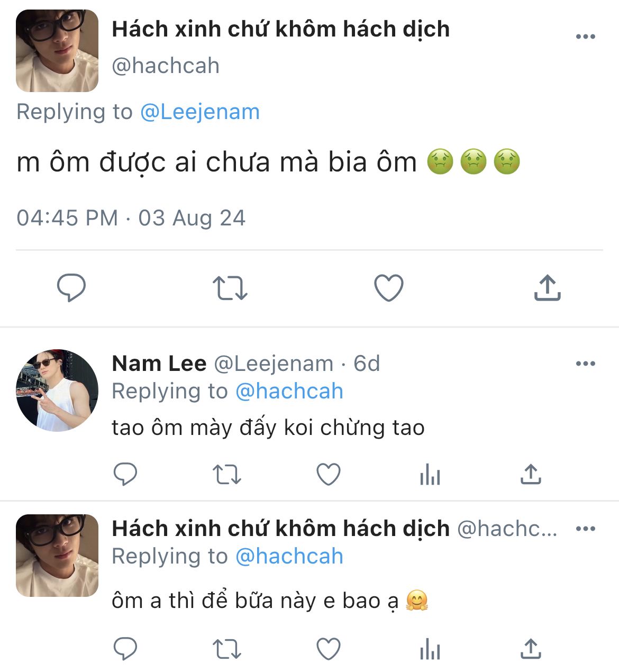Like the main tweet by hachcah
Viewport: 619px width, 672px height.
(x=389, y=288)
